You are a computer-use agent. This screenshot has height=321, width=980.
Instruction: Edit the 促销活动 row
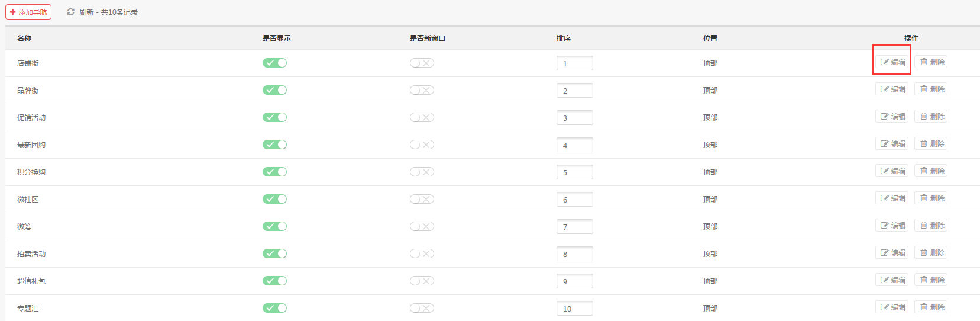click(892, 116)
